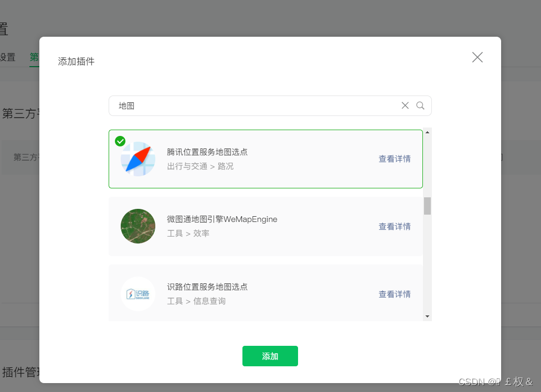Open 查看详情 for 腾讯位置服务地图选点
The image size is (541, 392).
(x=395, y=158)
